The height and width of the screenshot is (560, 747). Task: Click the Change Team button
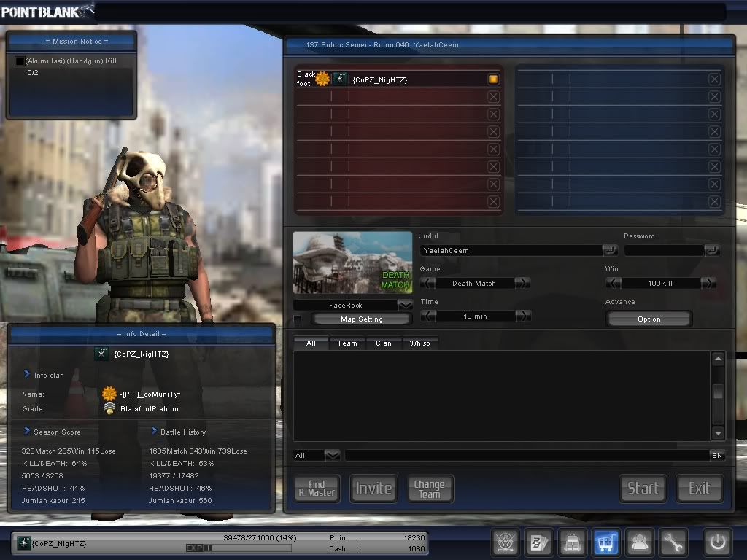(430, 488)
